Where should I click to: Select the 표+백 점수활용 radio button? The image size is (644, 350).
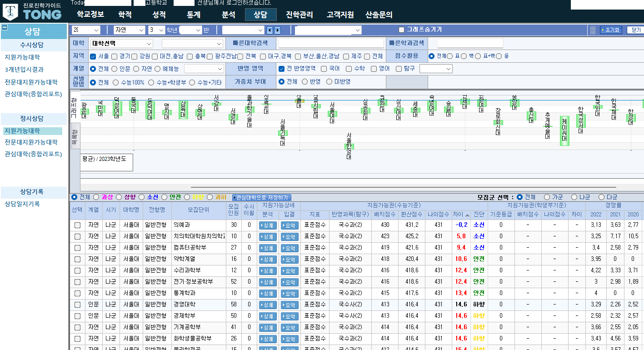coord(477,56)
